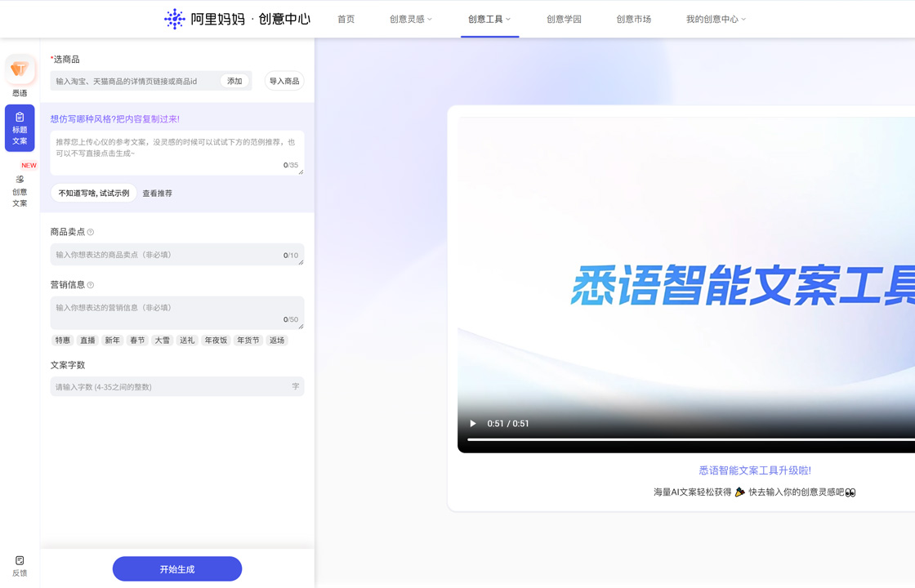Select the 新年 marketing tag
The height and width of the screenshot is (588, 915).
click(x=112, y=340)
